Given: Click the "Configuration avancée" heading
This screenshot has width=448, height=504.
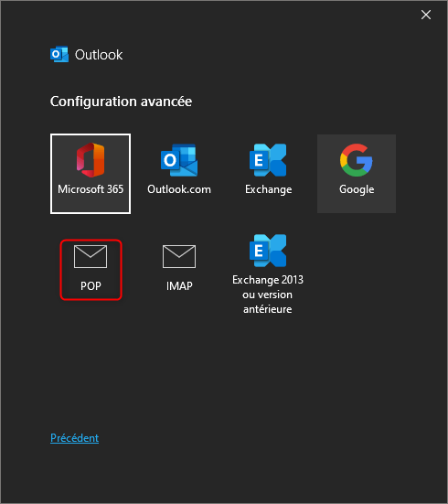Looking at the screenshot, I should (x=122, y=102).
